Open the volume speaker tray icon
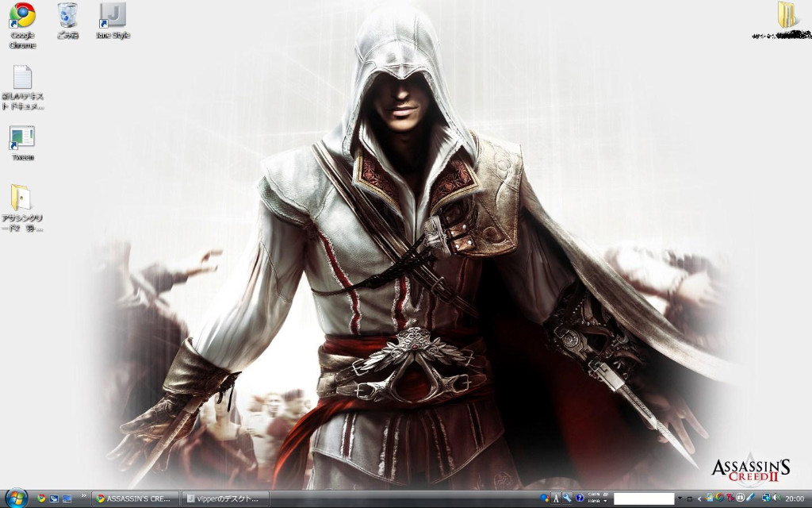Viewport: 812px width, 508px height. tap(776, 498)
